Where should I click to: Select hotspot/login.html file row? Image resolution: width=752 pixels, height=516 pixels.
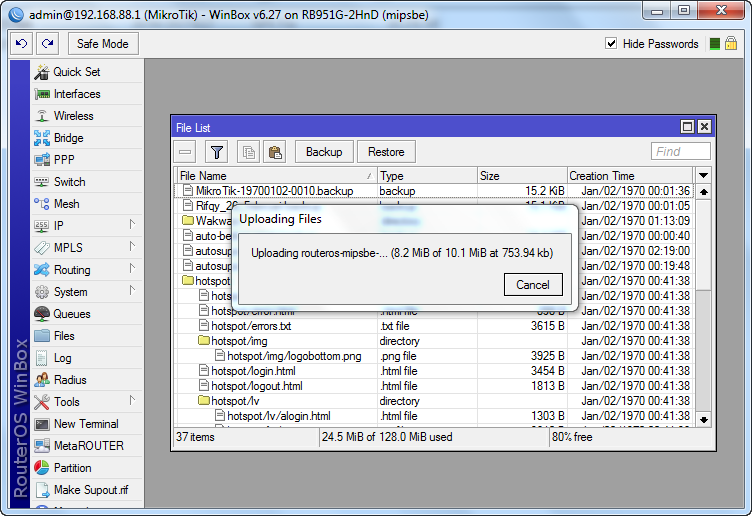434,371
